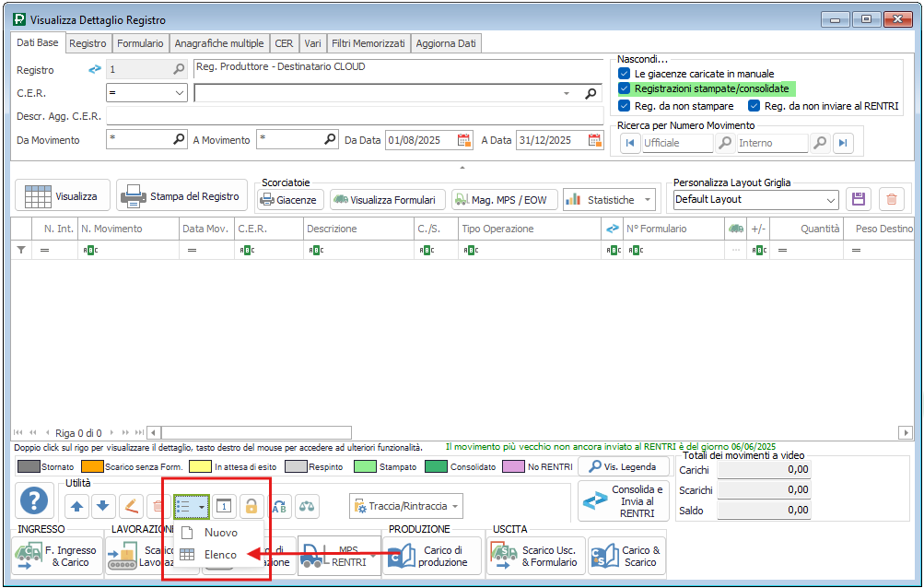Click the move down arrow in Utilità
The image size is (924, 588).
(x=102, y=506)
